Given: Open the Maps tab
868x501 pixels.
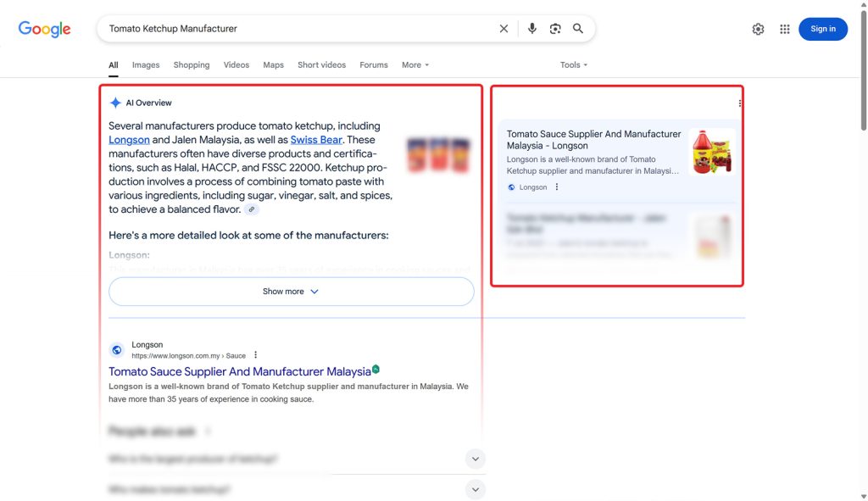Looking at the screenshot, I should tap(274, 64).
